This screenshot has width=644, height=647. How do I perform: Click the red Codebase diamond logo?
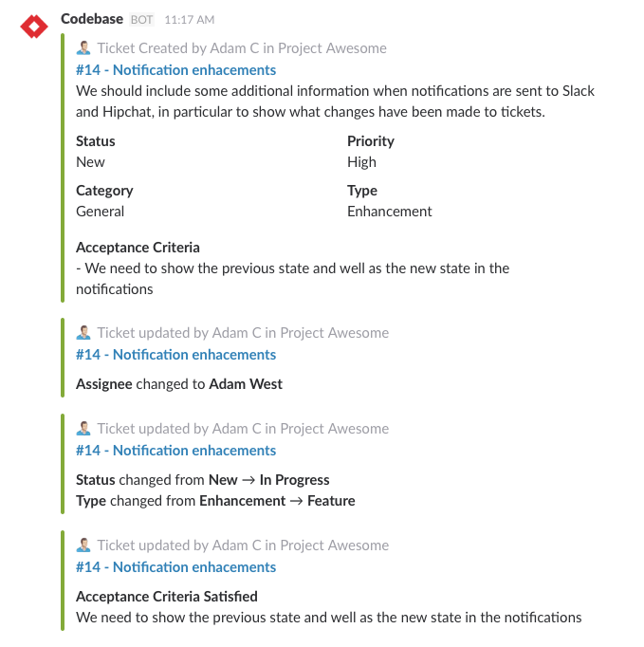point(34,27)
